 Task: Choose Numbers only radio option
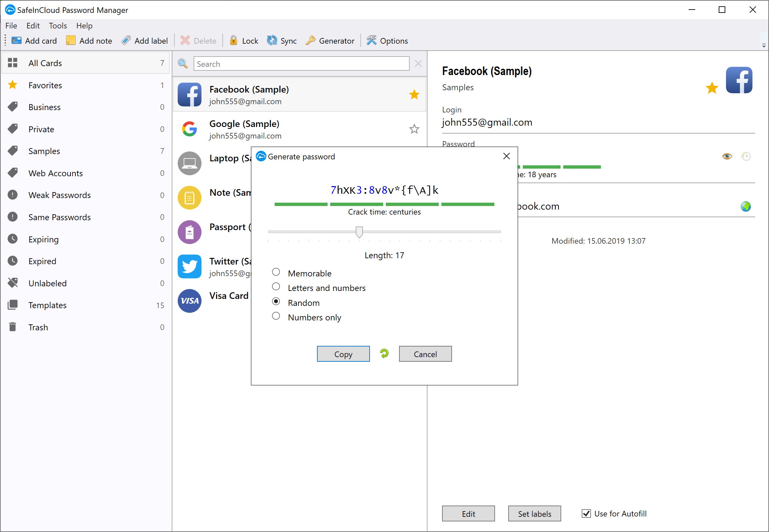tap(276, 316)
